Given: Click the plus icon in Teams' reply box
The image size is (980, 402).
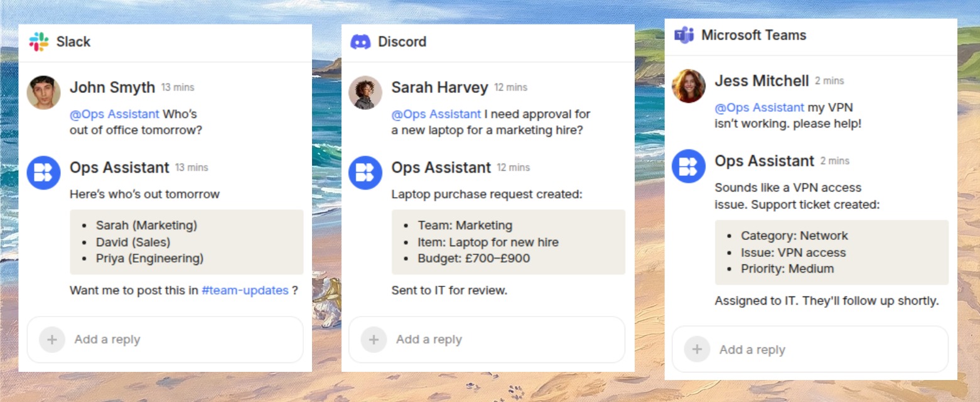Looking at the screenshot, I should click(696, 349).
